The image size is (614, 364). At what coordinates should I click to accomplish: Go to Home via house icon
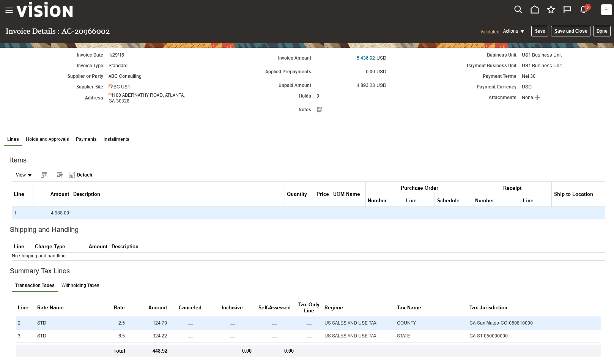(x=534, y=9)
